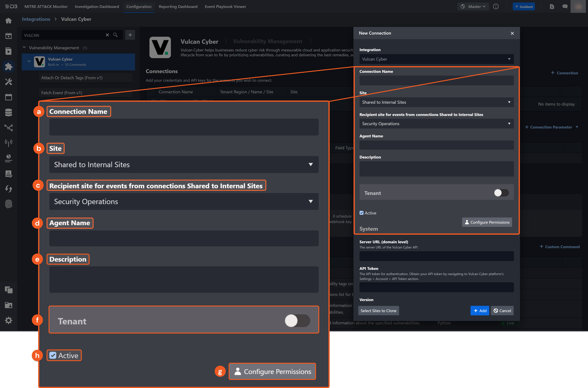Click the Select Sites to Clone button
Viewport: 588px width, 388px height.
click(x=378, y=311)
